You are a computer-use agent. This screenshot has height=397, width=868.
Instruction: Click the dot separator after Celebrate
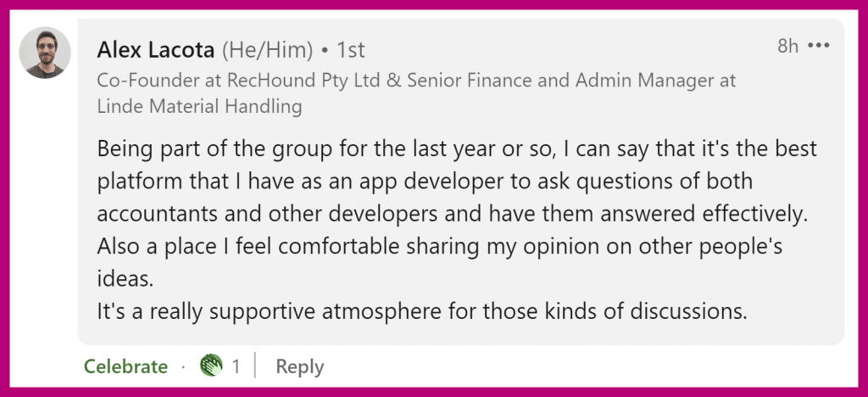pos(184,366)
